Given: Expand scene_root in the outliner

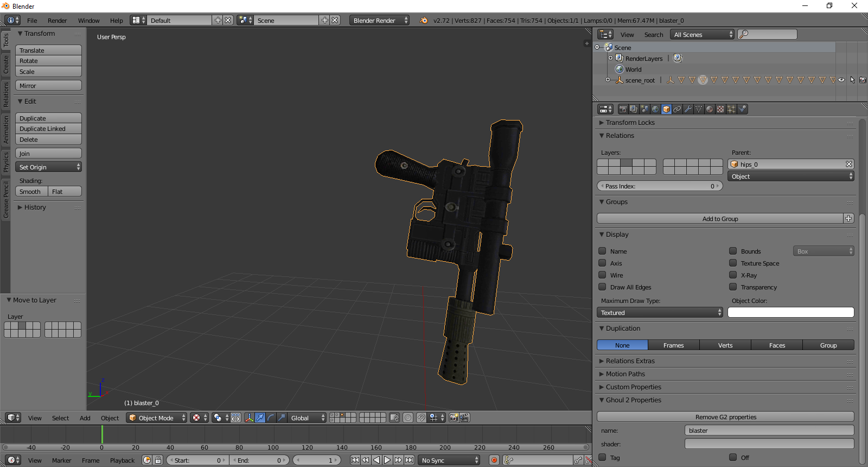Looking at the screenshot, I should tap(608, 80).
